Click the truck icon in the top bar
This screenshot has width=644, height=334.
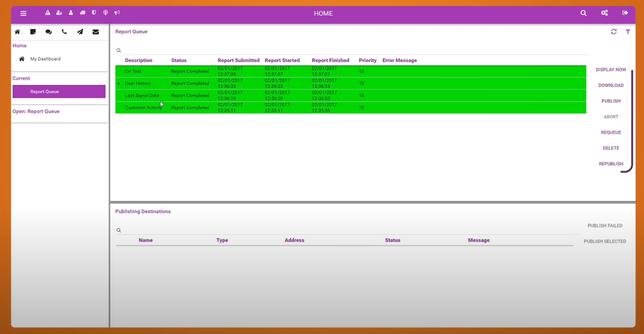coord(82,12)
